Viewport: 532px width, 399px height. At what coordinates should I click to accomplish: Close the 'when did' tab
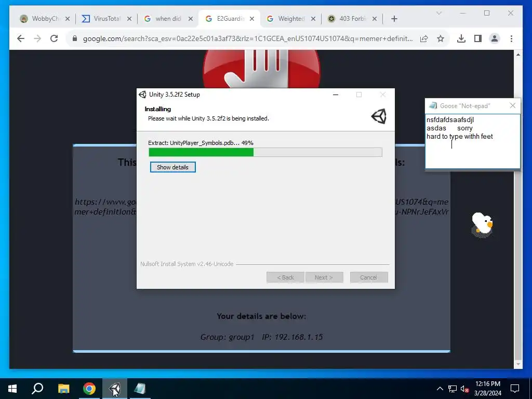click(x=191, y=19)
